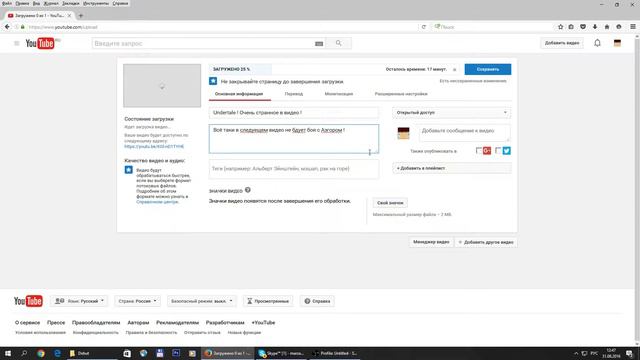Click the 'Добавьте сообщение к видео' field
Viewport: 640px width, 360px height.
tap(464, 133)
